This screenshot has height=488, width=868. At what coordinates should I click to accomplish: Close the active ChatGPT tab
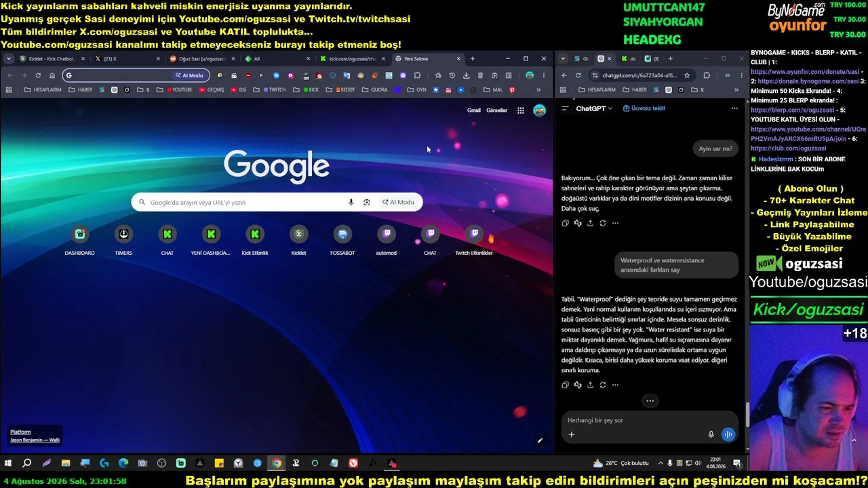609,59
